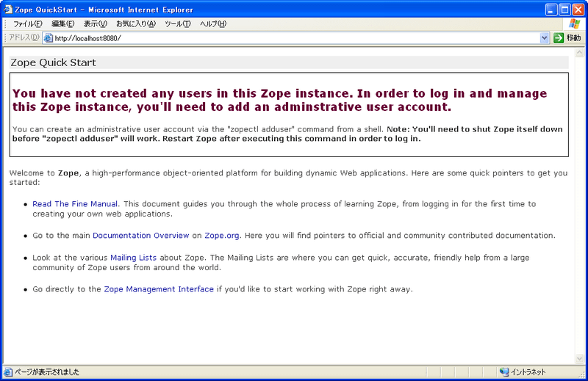The height and width of the screenshot is (381, 588).
Task: Click the status bar page icon
Action: (x=8, y=372)
